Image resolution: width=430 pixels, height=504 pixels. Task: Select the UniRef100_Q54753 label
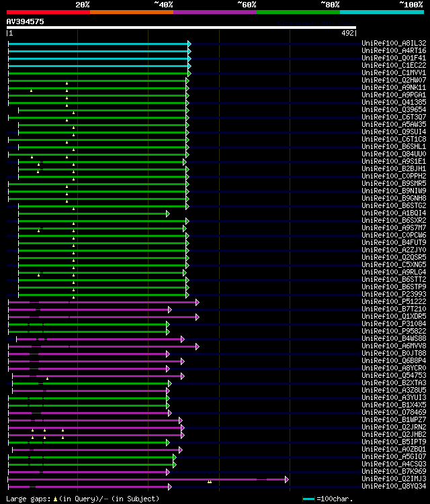tap(394, 376)
